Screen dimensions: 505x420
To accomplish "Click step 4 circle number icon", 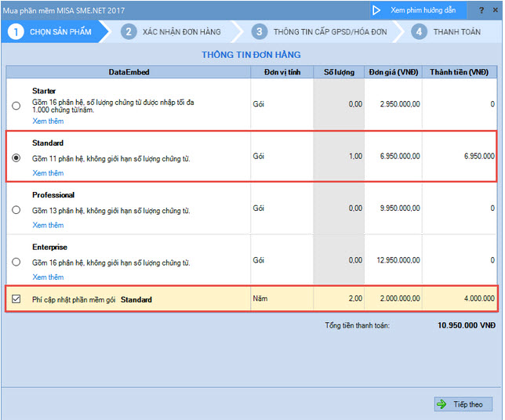I will 420,32.
